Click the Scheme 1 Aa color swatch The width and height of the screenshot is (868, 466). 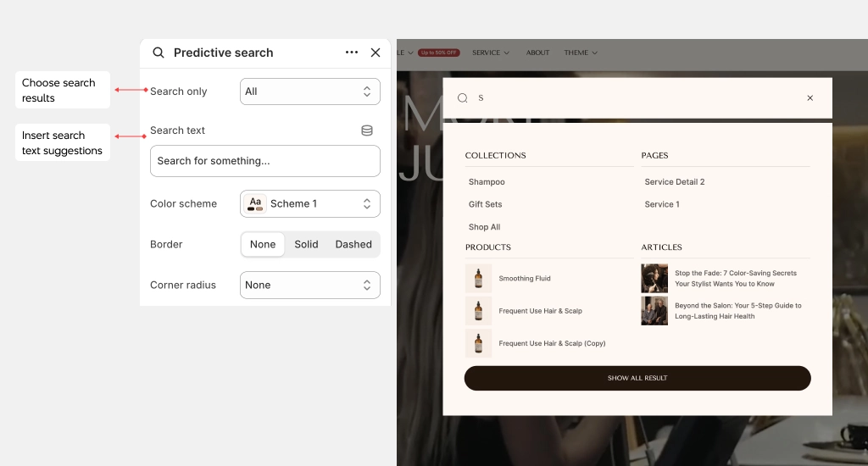[255, 203]
